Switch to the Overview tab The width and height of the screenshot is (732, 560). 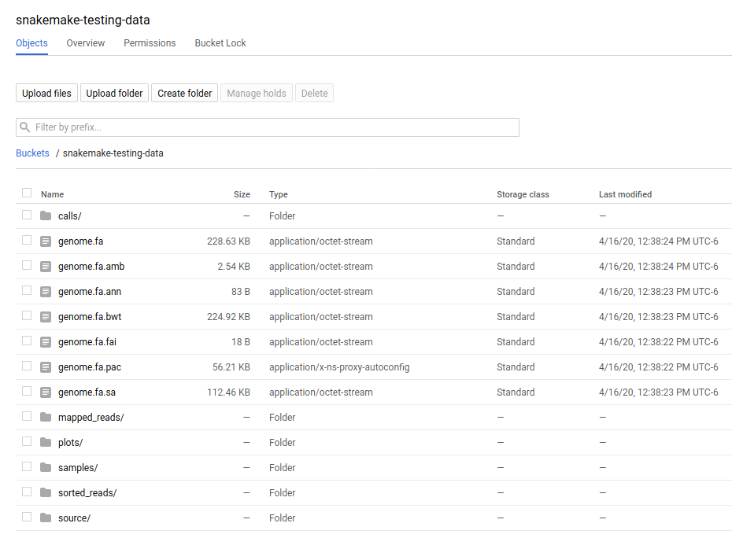pos(85,43)
